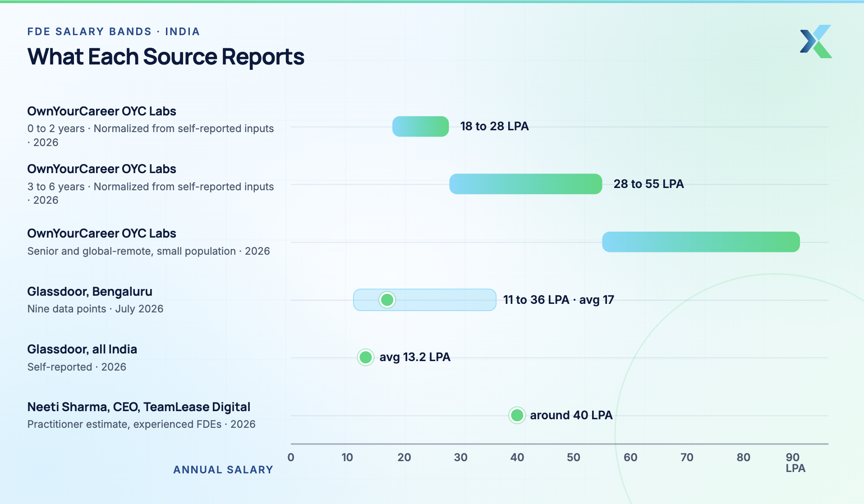The image size is (864, 504).
Task: Click the senior and global-remote salary bar
Action: [x=701, y=242]
